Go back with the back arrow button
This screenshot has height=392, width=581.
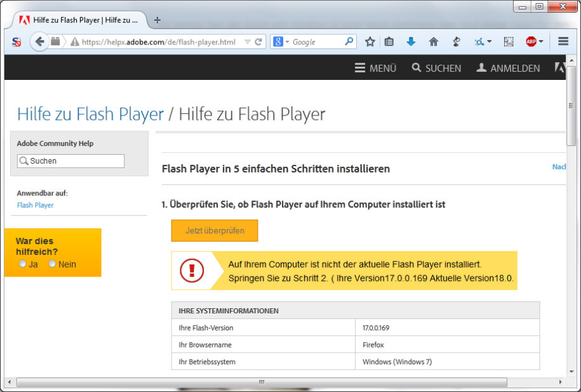pos(39,41)
